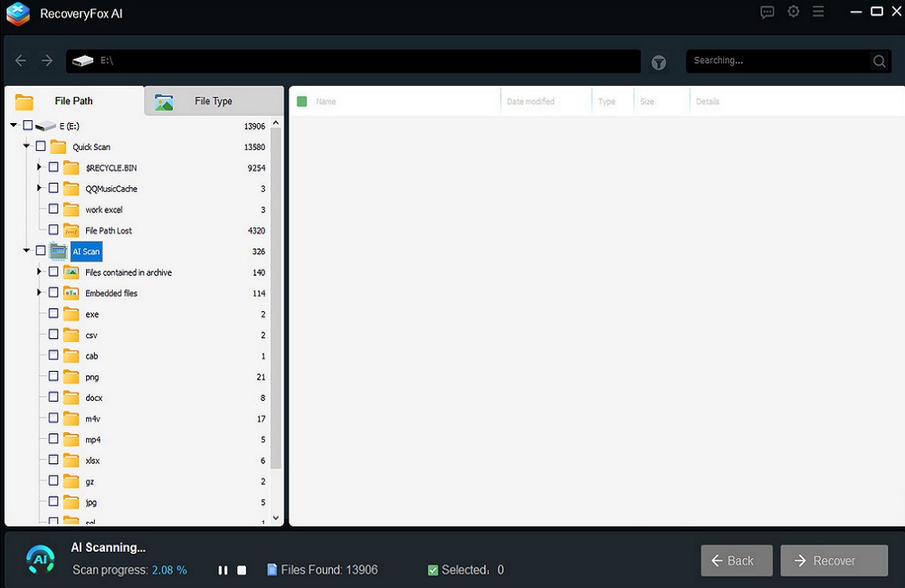This screenshot has width=905, height=588.
Task: Switch to the File Type tab
Action: click(x=214, y=101)
